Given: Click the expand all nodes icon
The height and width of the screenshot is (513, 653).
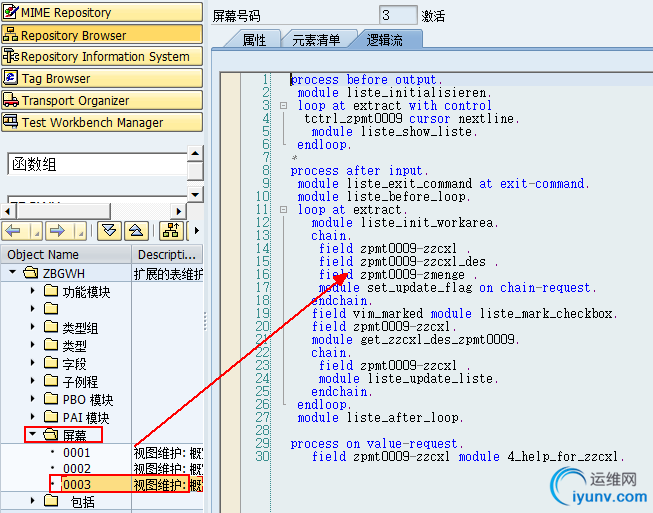Looking at the screenshot, I should [x=109, y=231].
